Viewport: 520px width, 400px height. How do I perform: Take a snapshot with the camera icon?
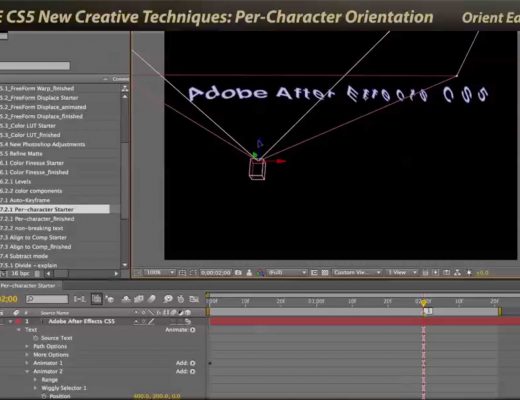[x=238, y=273]
